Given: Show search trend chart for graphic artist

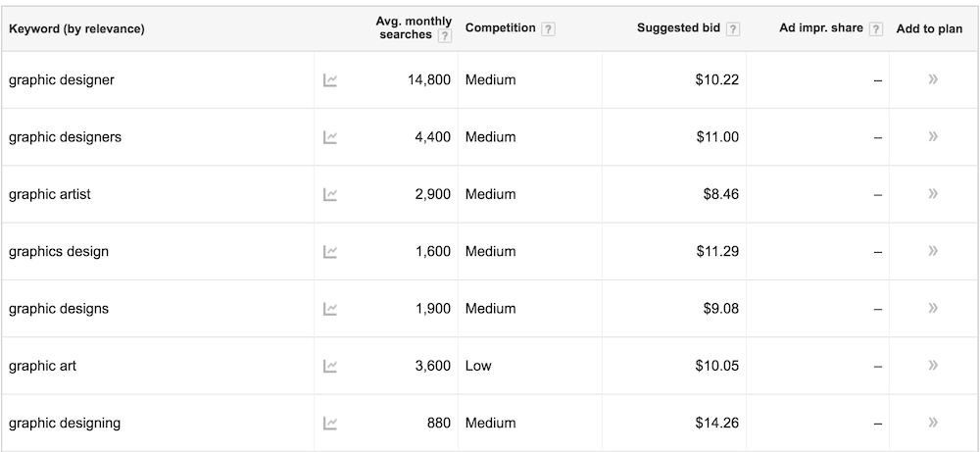Looking at the screenshot, I should [x=330, y=194].
